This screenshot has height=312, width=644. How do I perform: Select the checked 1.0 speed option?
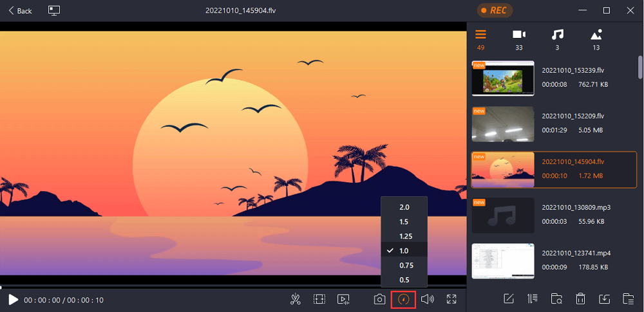pos(404,250)
